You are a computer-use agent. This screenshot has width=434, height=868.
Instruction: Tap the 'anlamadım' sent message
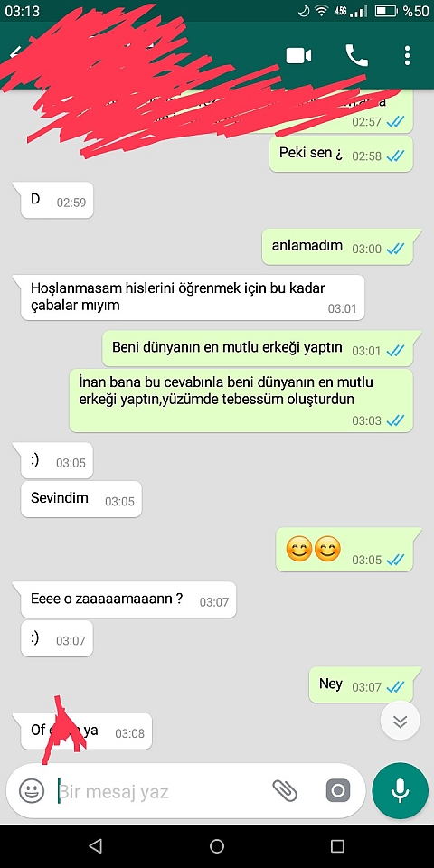point(337,247)
